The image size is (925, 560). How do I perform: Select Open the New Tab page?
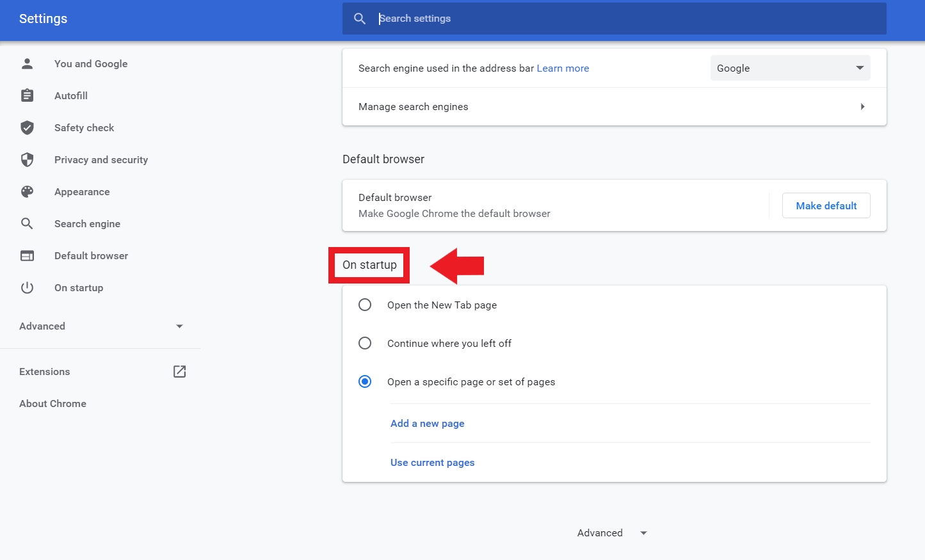coord(365,305)
